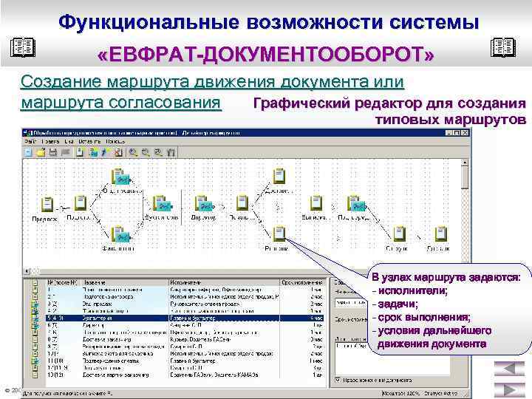Select the 'Резерв' node with callout
This screenshot has width=532, height=399.
pos(279,234)
